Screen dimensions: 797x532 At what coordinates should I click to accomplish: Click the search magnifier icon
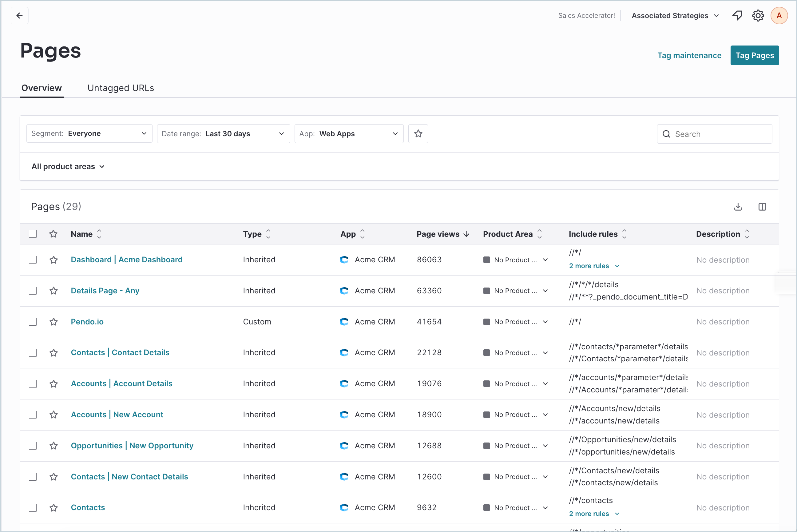click(x=666, y=134)
